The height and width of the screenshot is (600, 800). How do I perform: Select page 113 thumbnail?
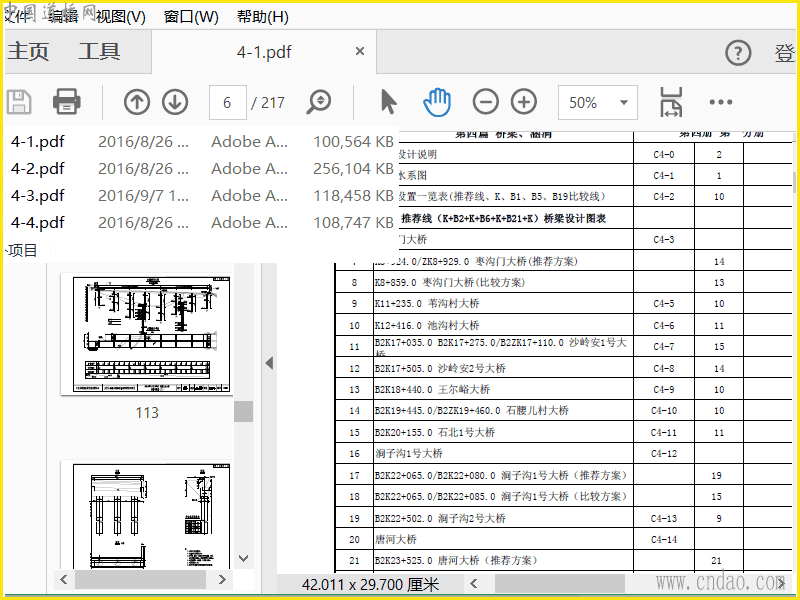[x=147, y=334]
